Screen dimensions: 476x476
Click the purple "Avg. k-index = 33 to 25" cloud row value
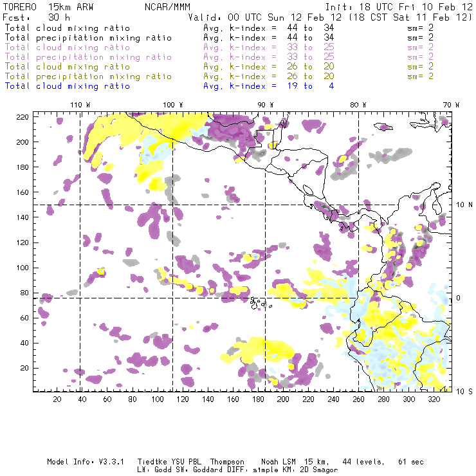click(269, 48)
